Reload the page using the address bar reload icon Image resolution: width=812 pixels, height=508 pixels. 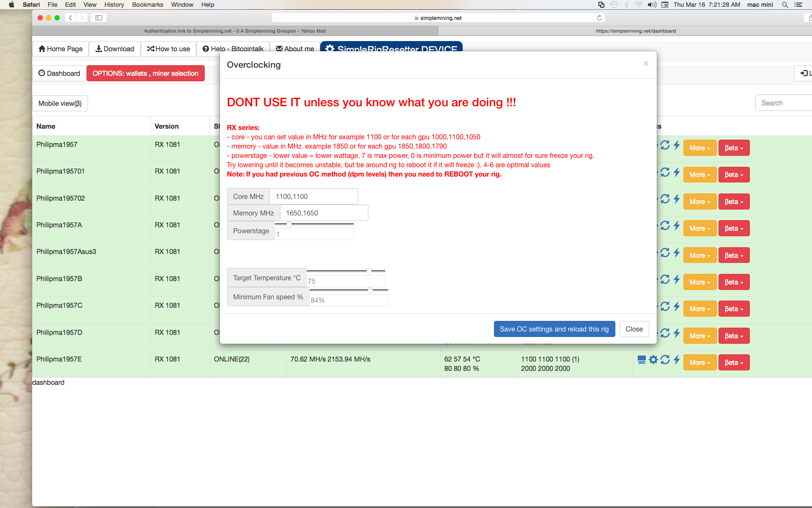(x=599, y=18)
